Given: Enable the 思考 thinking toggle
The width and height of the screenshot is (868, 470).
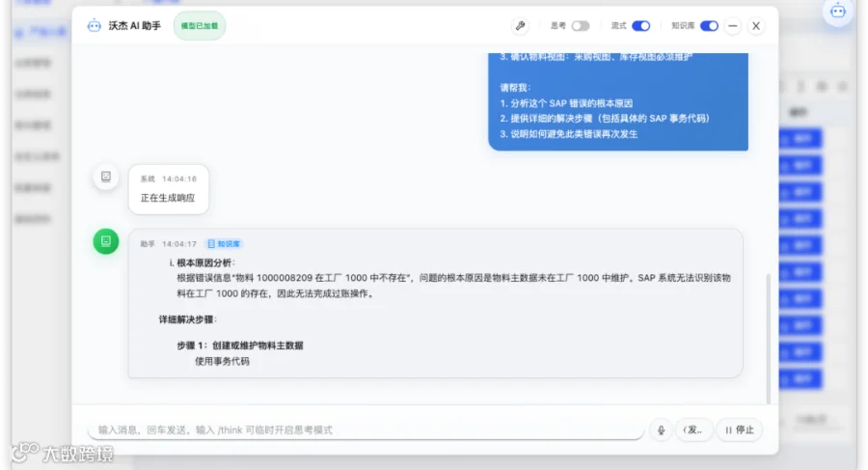Looking at the screenshot, I should tap(581, 26).
